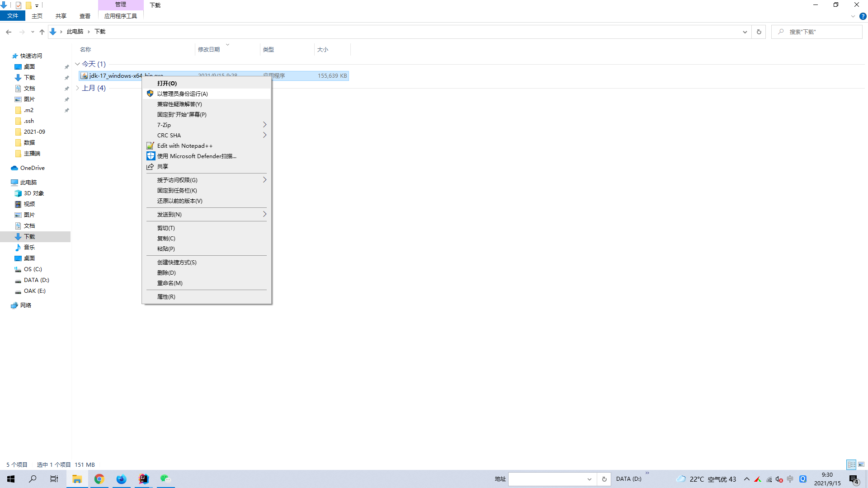Open the help question mark icon

tap(863, 16)
